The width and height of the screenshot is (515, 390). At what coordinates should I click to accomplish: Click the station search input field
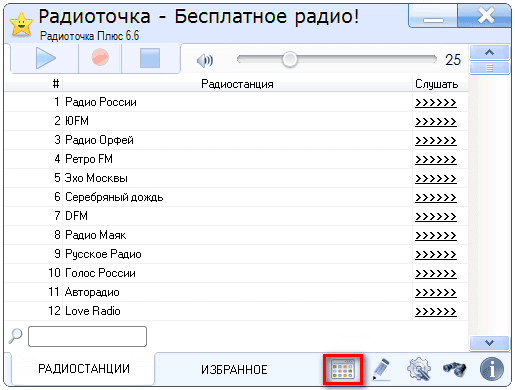[x=87, y=337]
